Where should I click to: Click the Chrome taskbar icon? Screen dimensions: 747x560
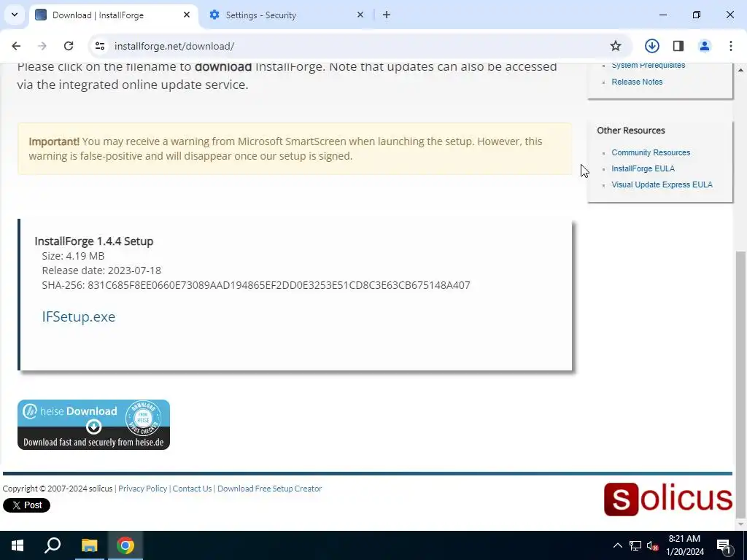125,545
